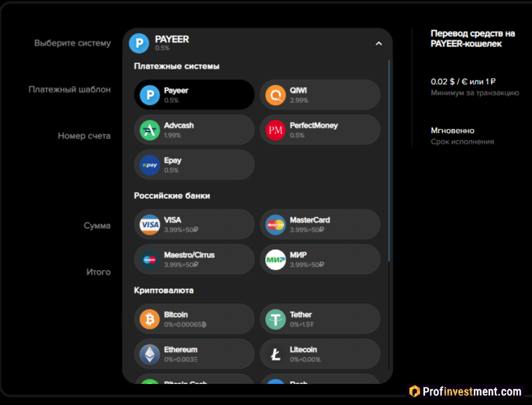
Task: Click the red PerfectMoney icon
Action: 276,130
